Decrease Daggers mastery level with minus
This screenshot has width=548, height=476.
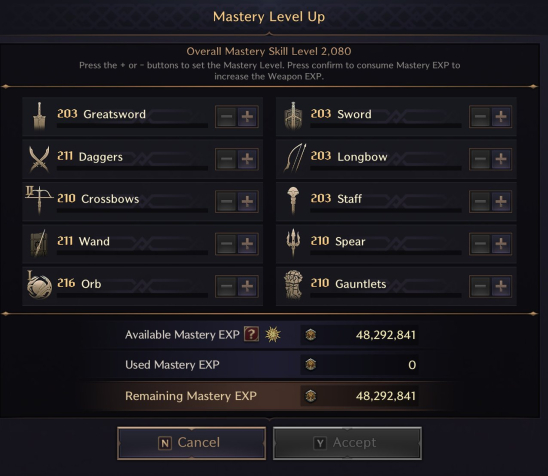(x=226, y=159)
